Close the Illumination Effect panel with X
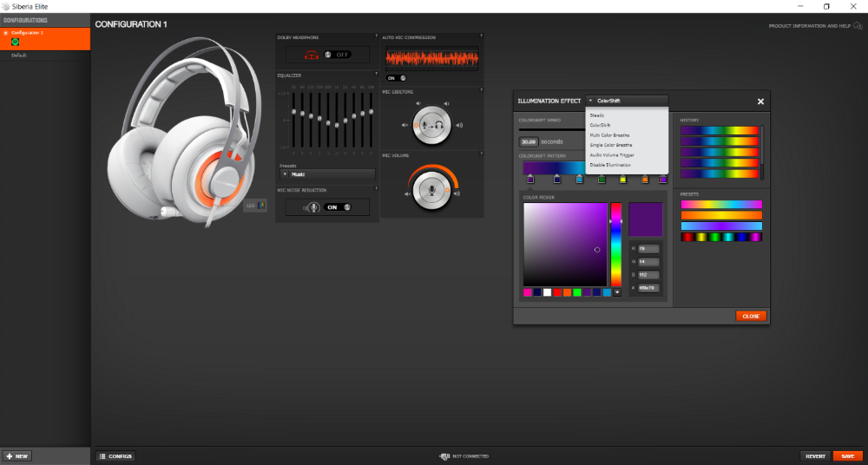 click(760, 102)
